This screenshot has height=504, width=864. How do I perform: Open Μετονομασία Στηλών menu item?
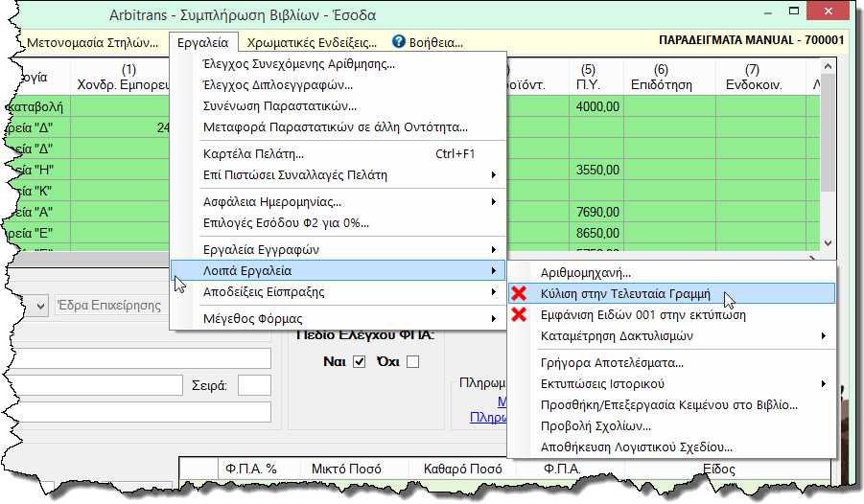[93, 43]
